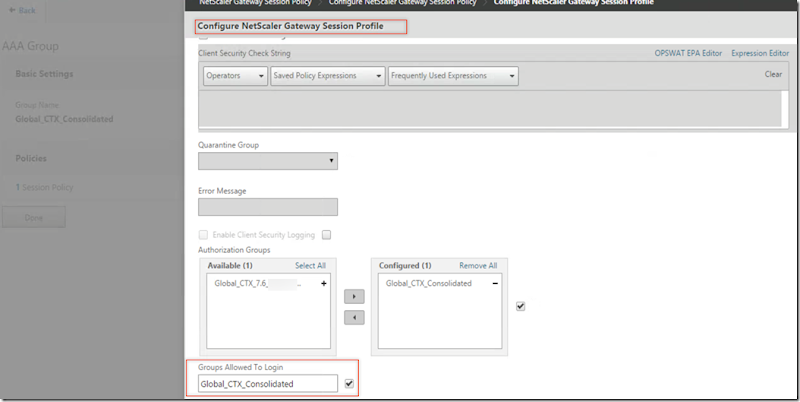The image size is (800, 402).
Task: Toggle Authorization Groups override checkbox
Action: tap(520, 307)
